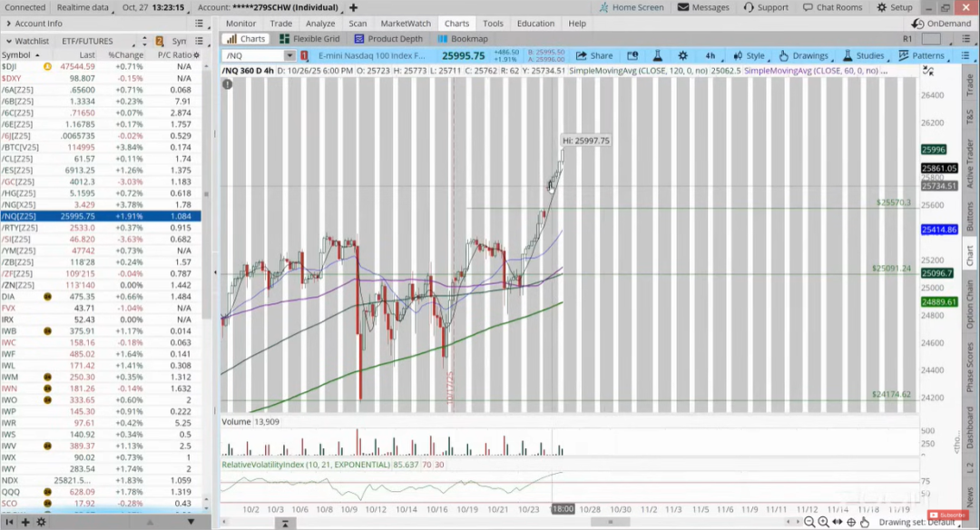Open the Studies menu
The height and width of the screenshot is (530, 980).
click(x=865, y=55)
